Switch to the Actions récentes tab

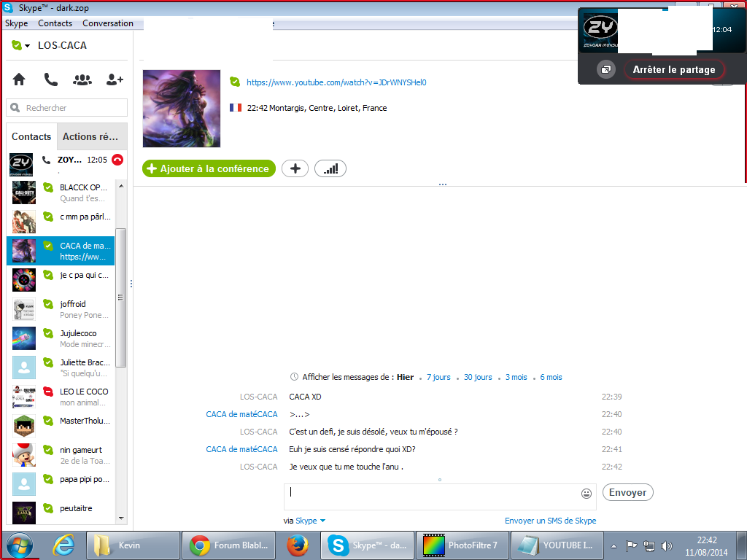(92, 136)
